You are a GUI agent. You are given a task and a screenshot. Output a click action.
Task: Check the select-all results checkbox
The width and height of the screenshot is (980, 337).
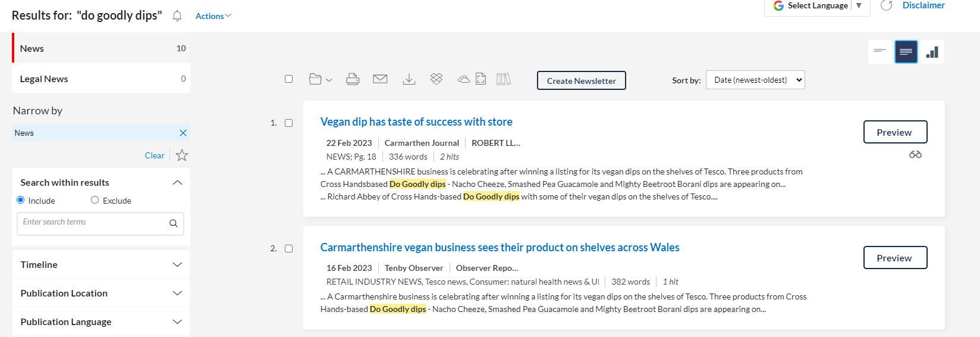[289, 79]
